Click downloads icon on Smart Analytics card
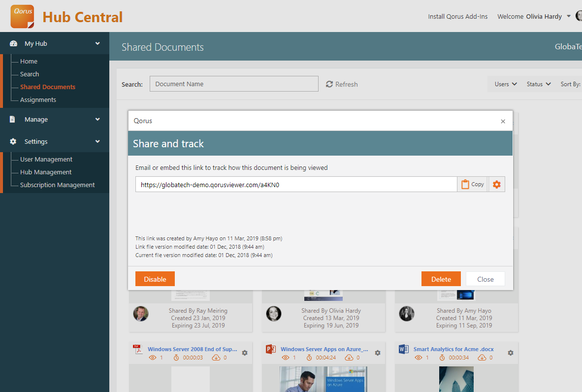Screen dimensions: 582x392 tap(482, 358)
